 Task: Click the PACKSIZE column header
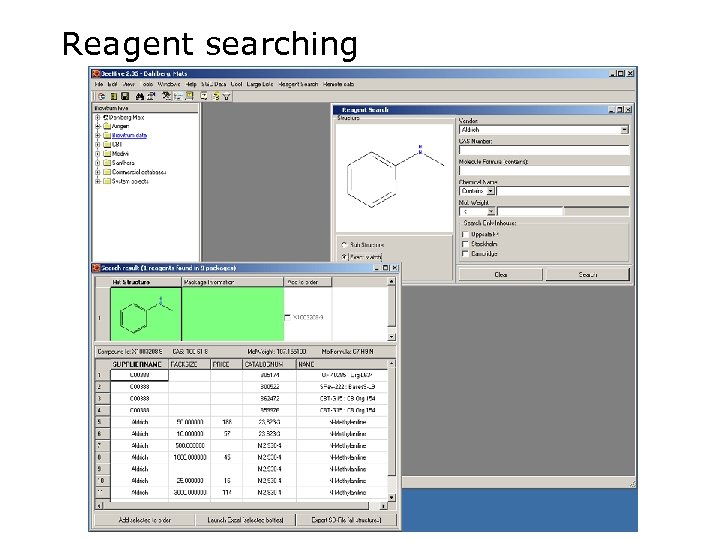pyautogui.click(x=189, y=364)
